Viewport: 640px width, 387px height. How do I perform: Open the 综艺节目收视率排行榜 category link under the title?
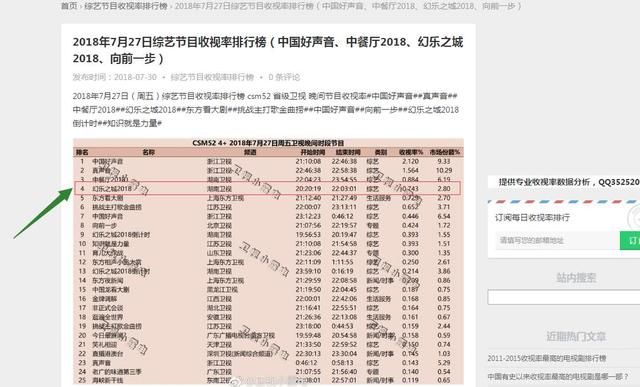pyautogui.click(x=212, y=77)
